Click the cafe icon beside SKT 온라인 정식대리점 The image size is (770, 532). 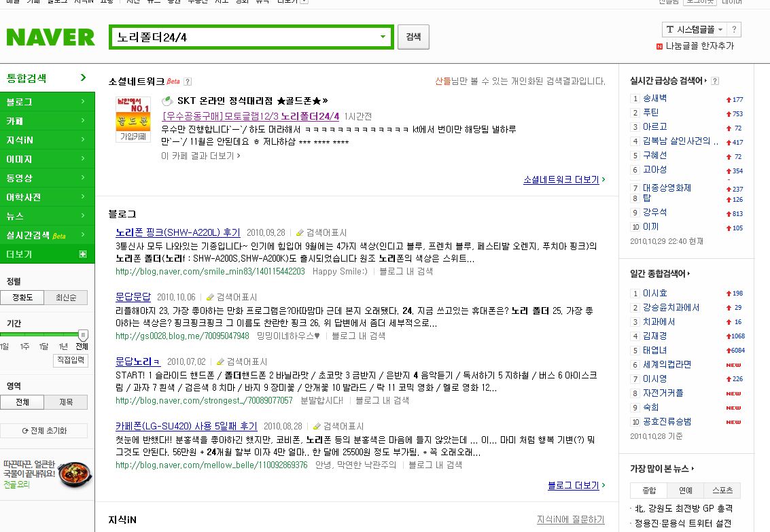point(167,101)
